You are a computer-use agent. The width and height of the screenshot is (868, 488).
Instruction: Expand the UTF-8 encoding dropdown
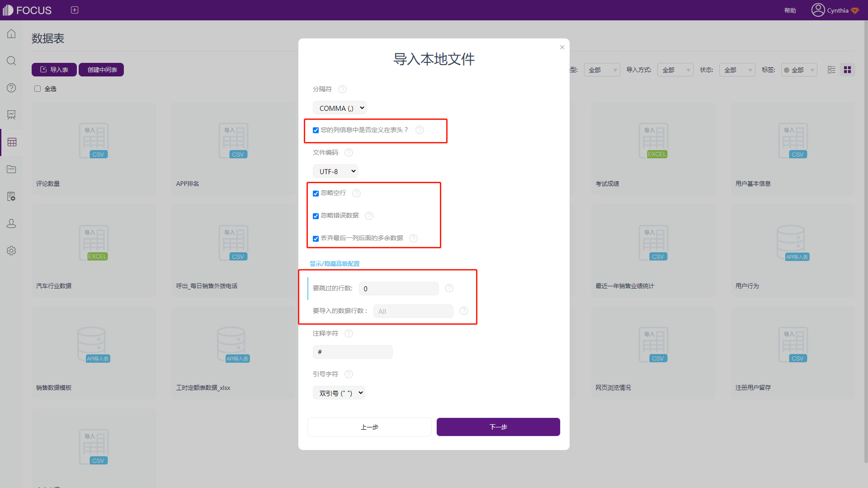[335, 171]
